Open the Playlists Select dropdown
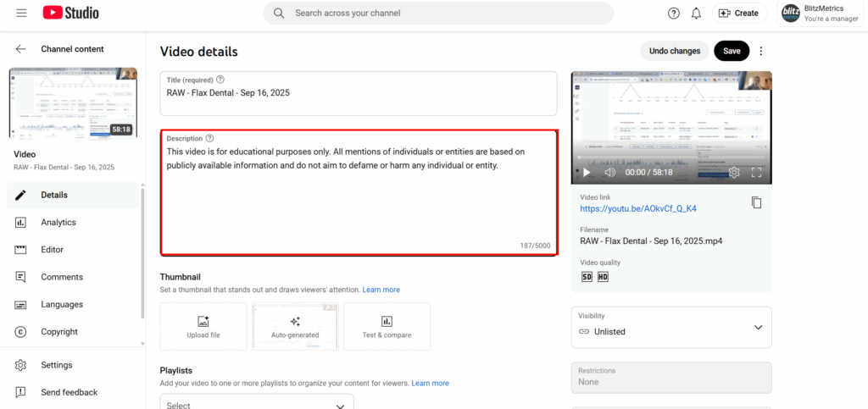This screenshot has height=409, width=868. [256, 404]
